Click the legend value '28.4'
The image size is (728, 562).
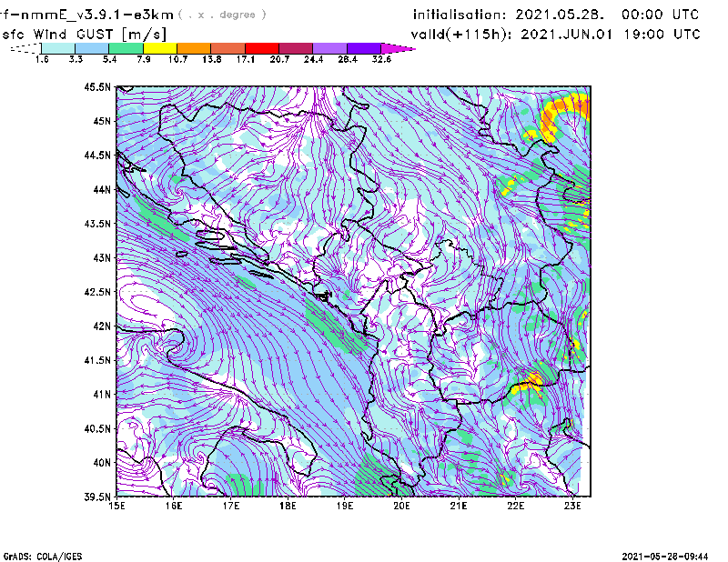348,59
